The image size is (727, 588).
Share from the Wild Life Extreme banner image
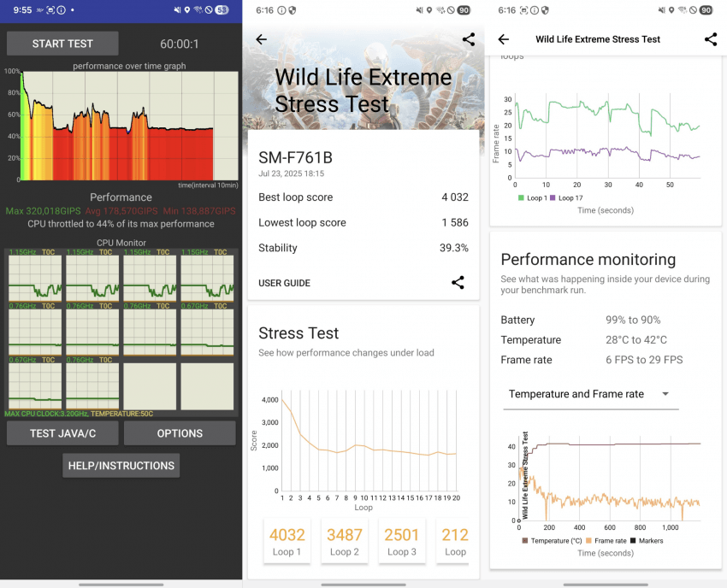469,39
